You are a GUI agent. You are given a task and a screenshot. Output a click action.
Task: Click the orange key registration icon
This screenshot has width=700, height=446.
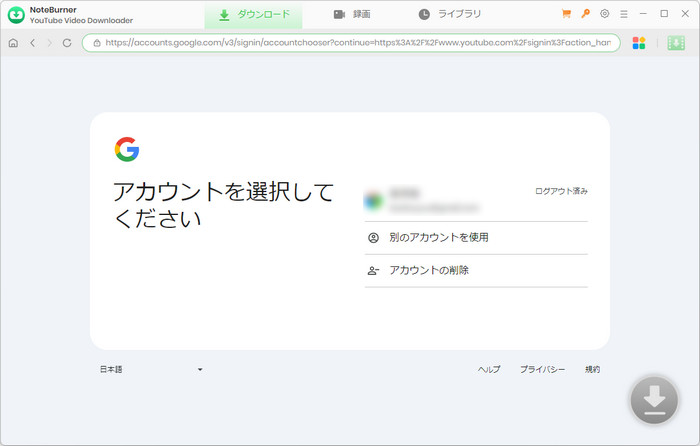tap(585, 14)
